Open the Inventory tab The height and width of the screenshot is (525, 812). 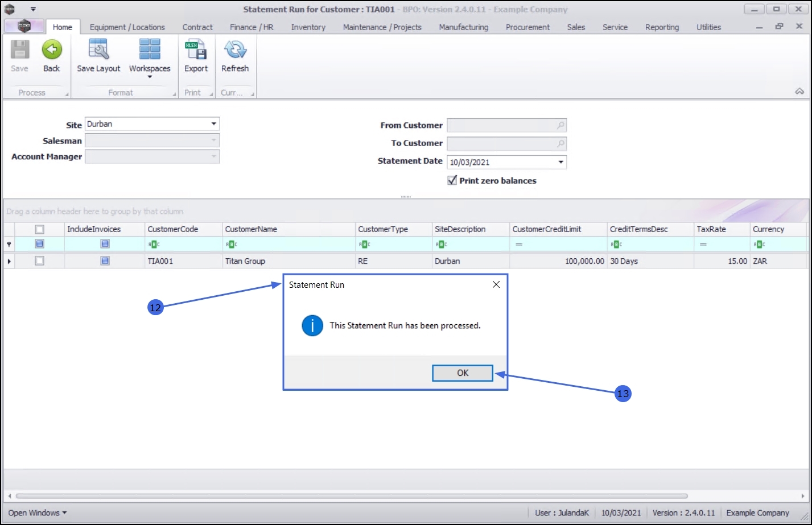[308, 27]
